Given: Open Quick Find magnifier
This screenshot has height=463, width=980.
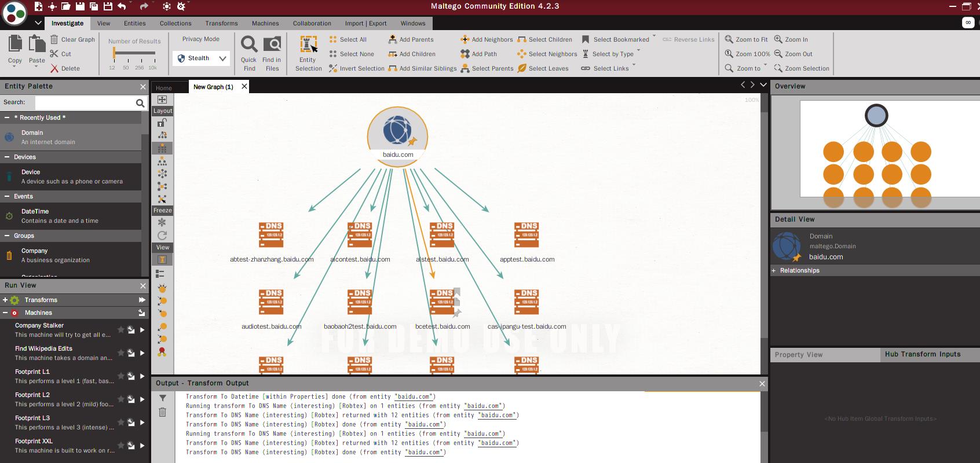Looking at the screenshot, I should click(x=249, y=53).
